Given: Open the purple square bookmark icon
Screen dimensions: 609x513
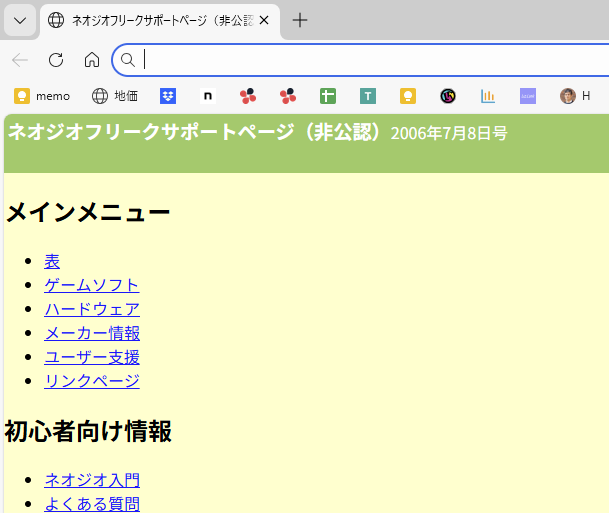Looking at the screenshot, I should click(x=528, y=96).
